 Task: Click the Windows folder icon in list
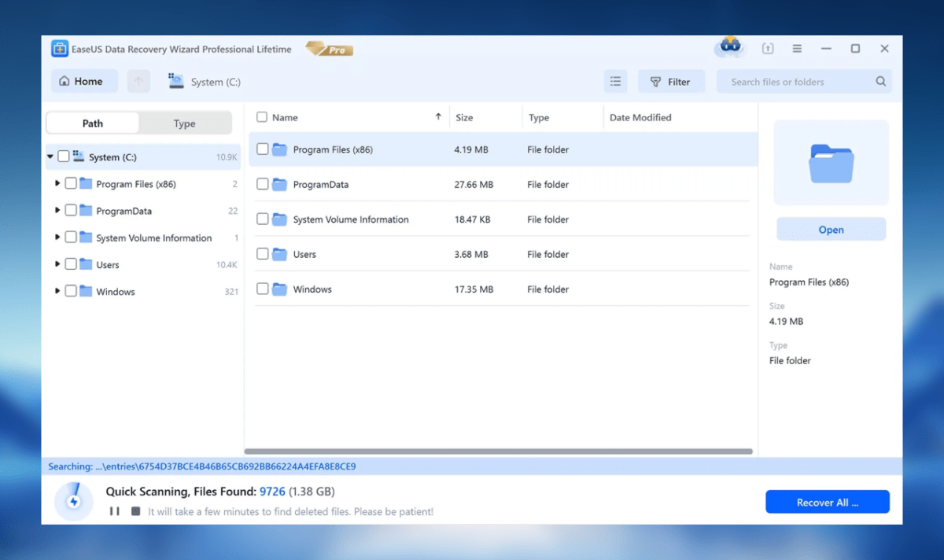(x=280, y=289)
